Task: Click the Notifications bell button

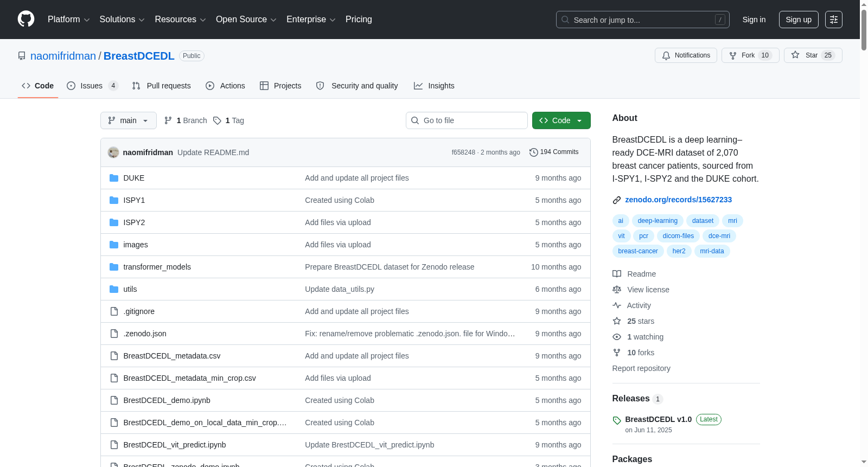Action: tap(686, 55)
